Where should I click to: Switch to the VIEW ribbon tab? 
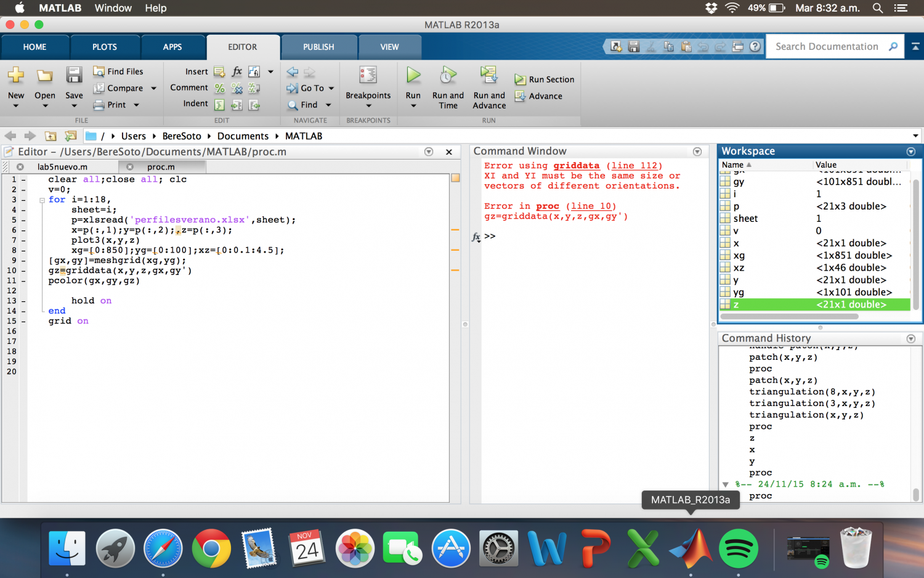click(x=389, y=47)
